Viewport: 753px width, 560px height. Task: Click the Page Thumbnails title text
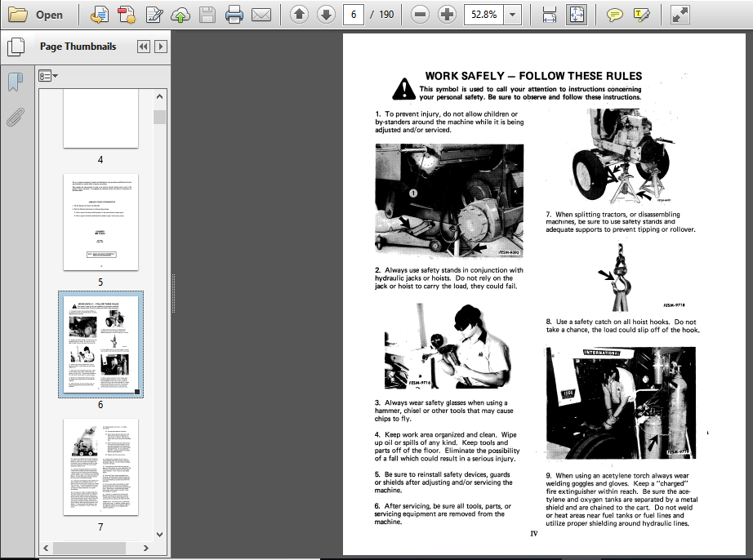coord(78,47)
